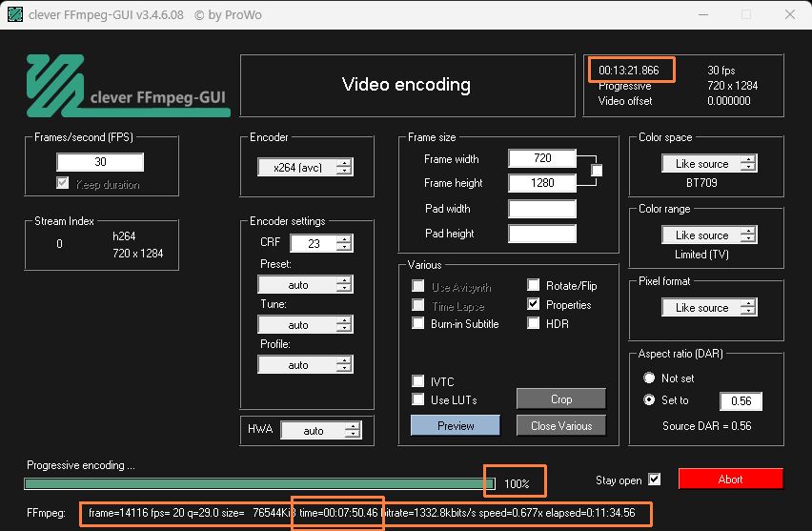Click the Frame height field 1280

pos(542,182)
